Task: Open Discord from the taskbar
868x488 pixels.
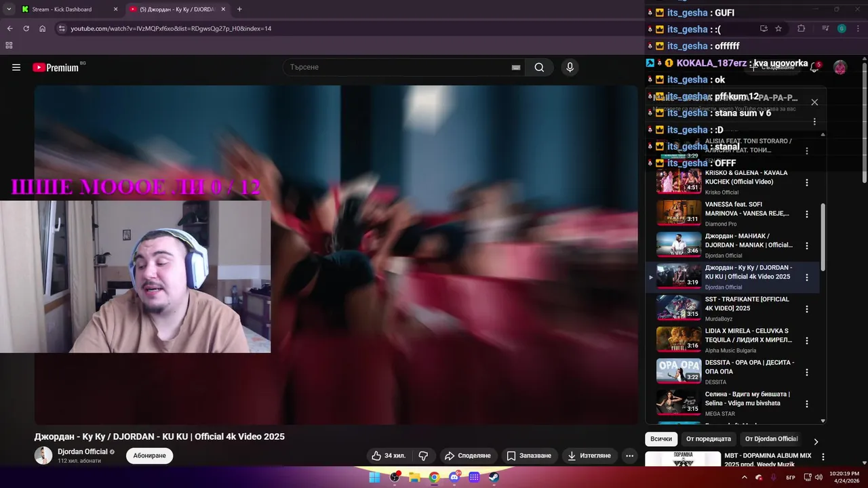Action: point(454,477)
